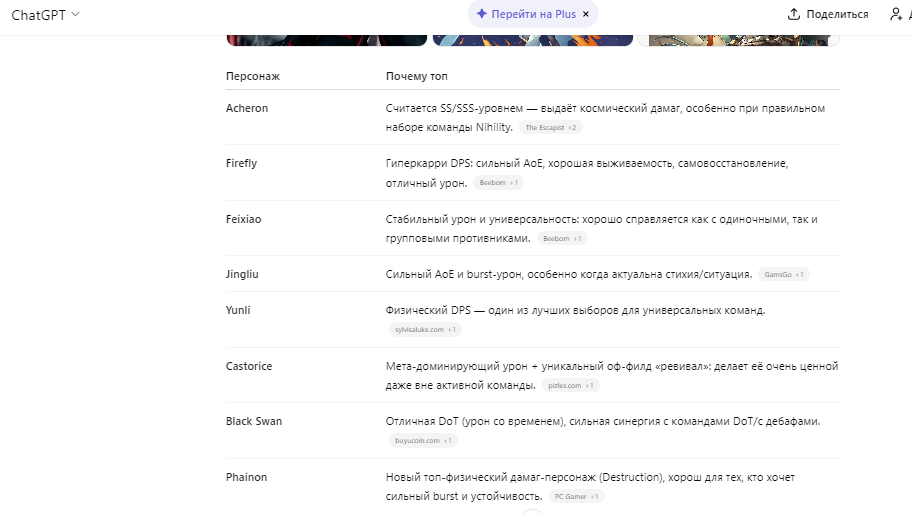This screenshot has width=912, height=513.
Task: Click the 'Персонаж' column header
Action: pos(253,76)
